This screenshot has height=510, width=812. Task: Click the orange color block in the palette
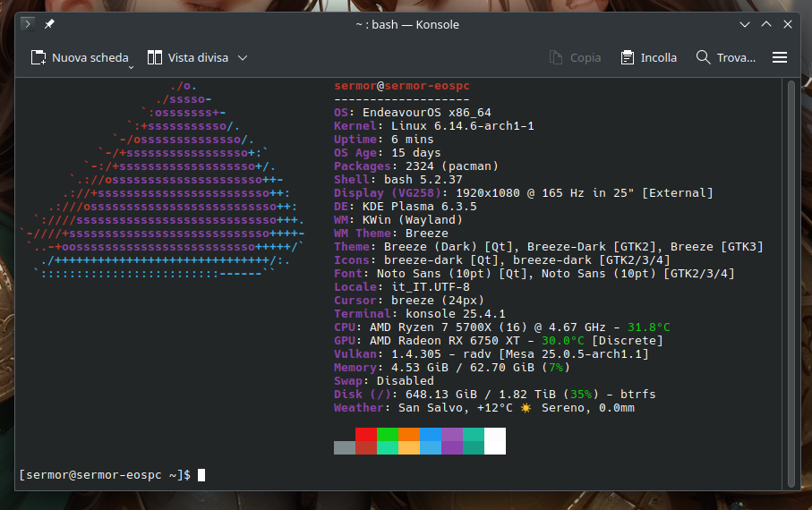pos(409,434)
